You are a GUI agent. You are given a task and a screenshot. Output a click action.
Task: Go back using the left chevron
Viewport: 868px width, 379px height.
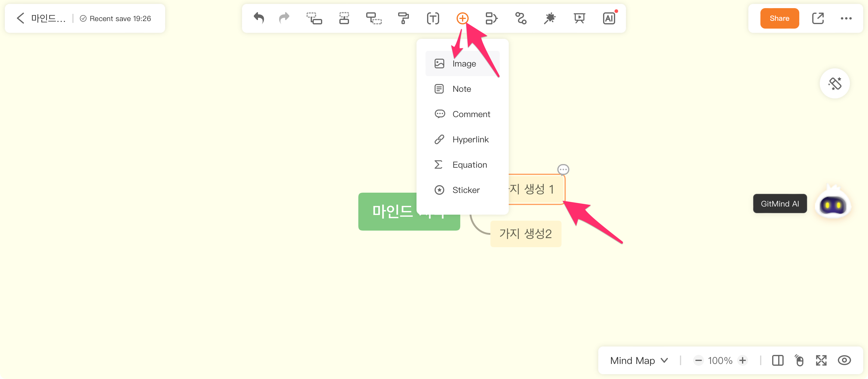point(20,18)
